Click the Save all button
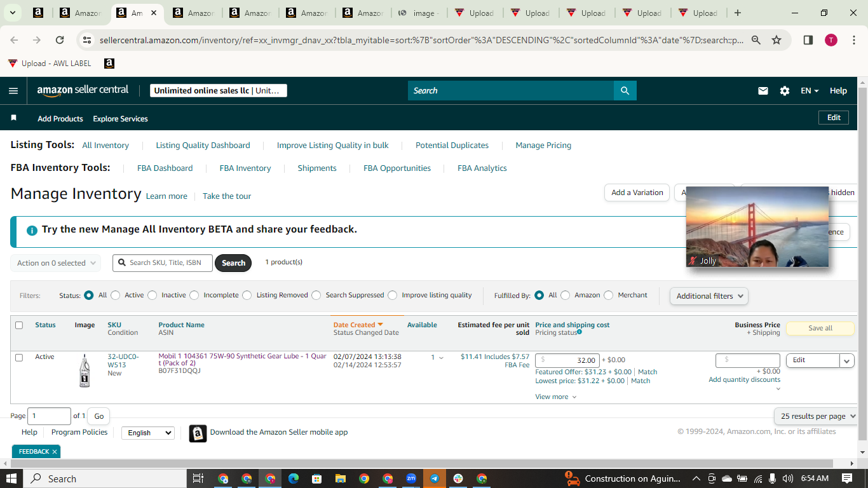This screenshot has height=488, width=868. coord(820,329)
